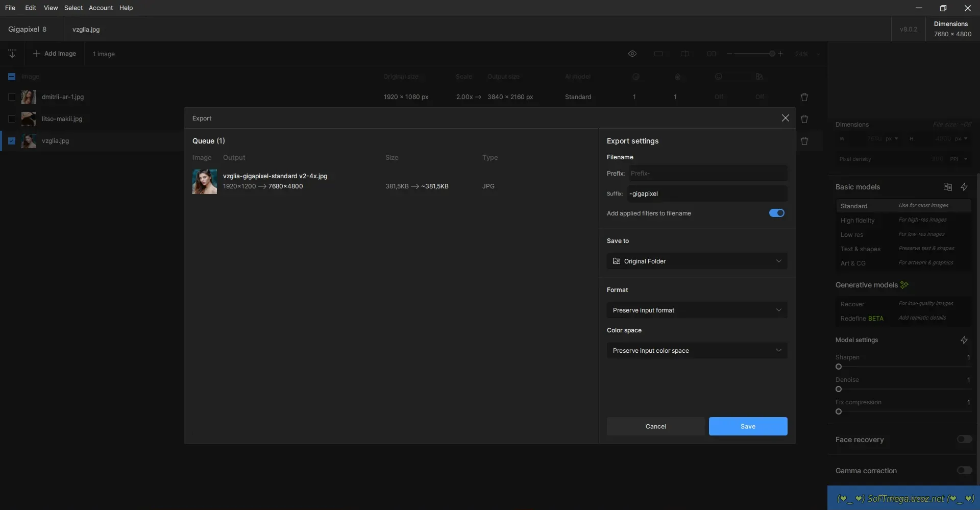Click the Save button
This screenshot has width=980, height=510.
[747, 426]
